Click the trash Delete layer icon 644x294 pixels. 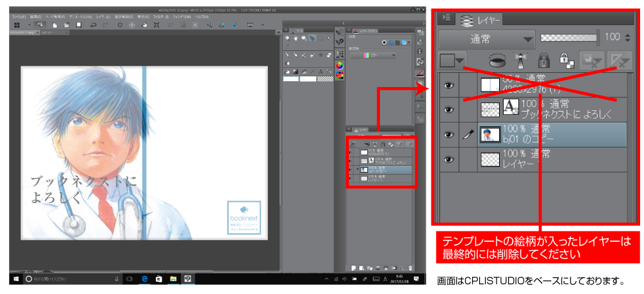coord(410,268)
